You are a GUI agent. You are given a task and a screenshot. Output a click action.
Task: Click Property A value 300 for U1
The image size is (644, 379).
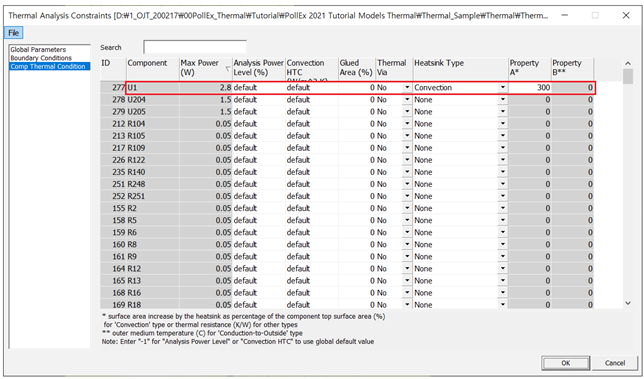tap(529, 87)
